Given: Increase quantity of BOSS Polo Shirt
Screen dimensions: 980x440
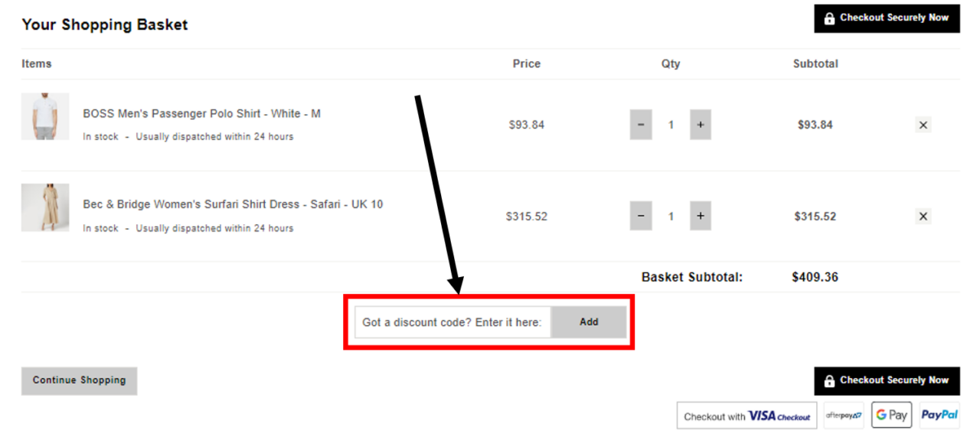Looking at the screenshot, I should (x=700, y=125).
